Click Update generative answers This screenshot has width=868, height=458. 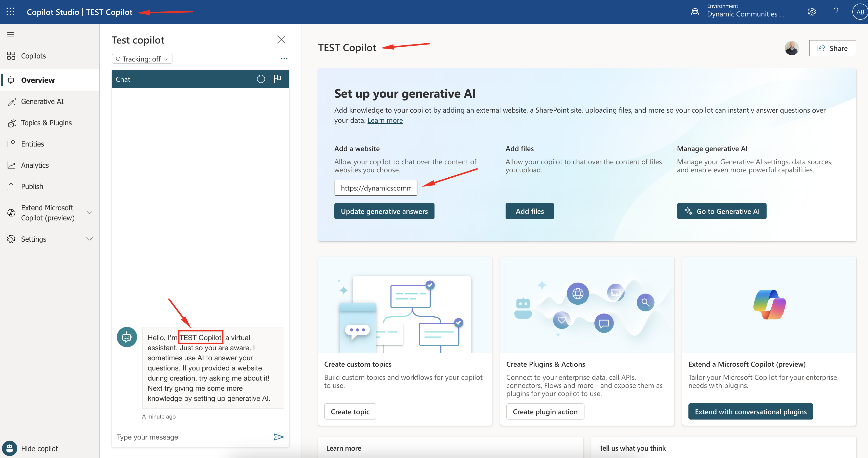coord(384,211)
